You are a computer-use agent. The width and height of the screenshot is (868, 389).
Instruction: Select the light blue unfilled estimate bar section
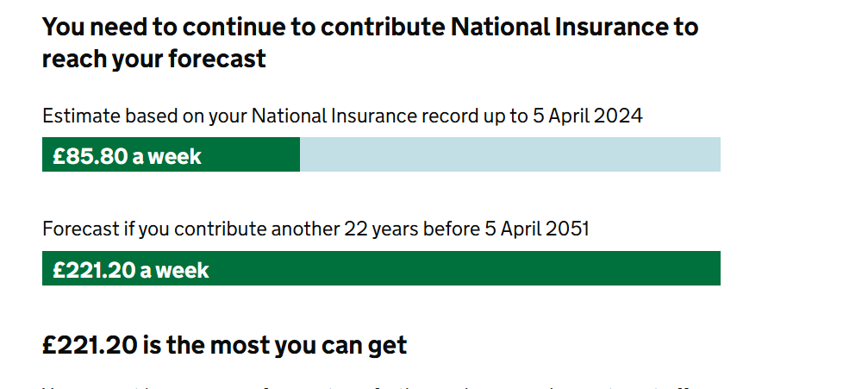pyautogui.click(x=509, y=154)
